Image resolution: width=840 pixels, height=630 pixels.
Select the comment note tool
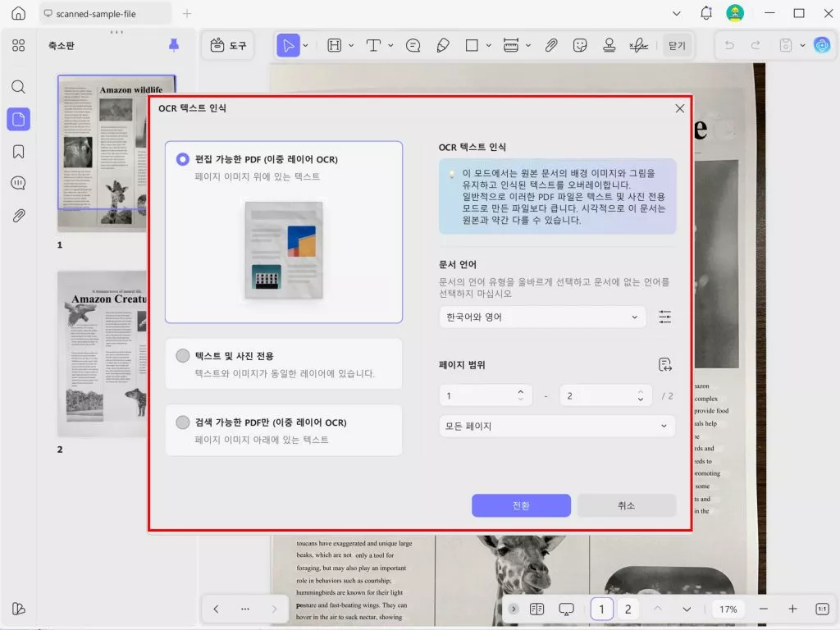pyautogui.click(x=413, y=46)
